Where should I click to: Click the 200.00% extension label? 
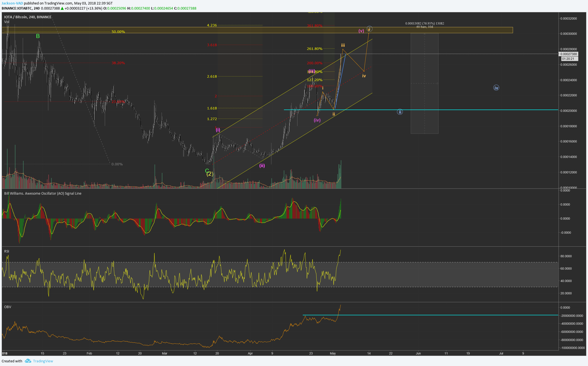(x=315, y=63)
